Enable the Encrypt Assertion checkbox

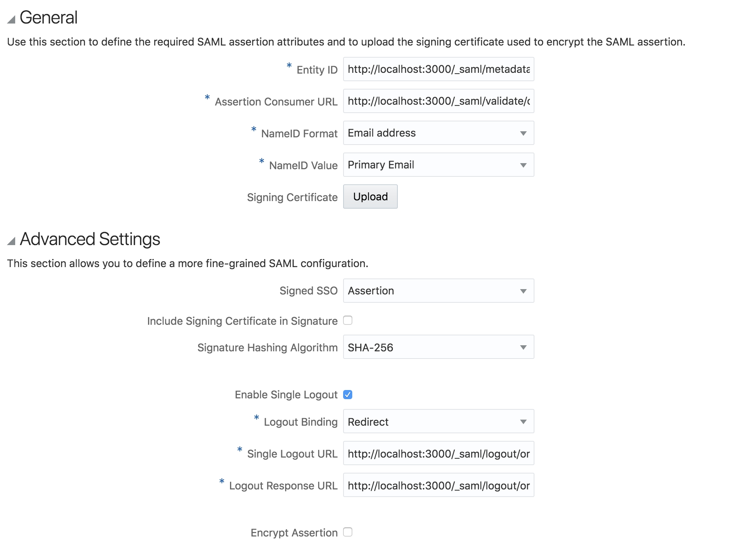pos(348,532)
